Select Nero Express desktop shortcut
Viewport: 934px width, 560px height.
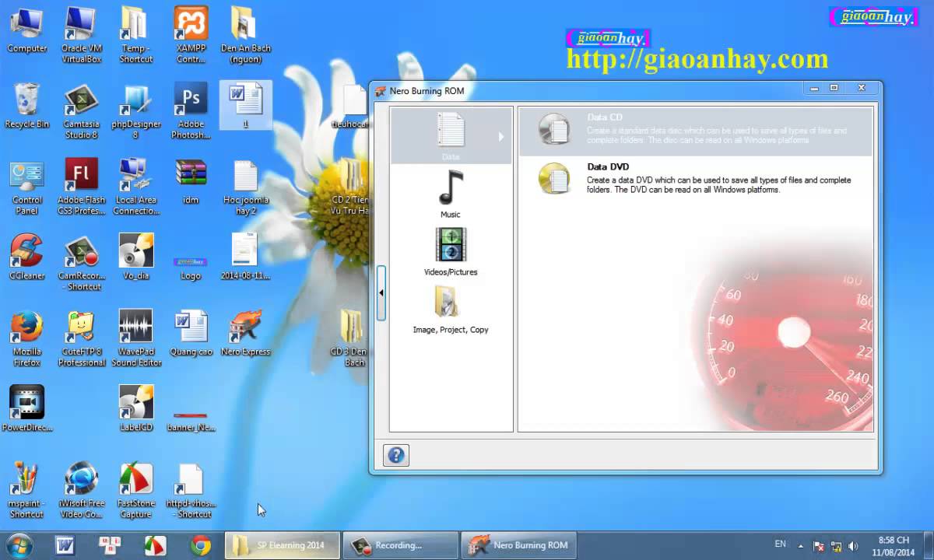click(x=245, y=333)
